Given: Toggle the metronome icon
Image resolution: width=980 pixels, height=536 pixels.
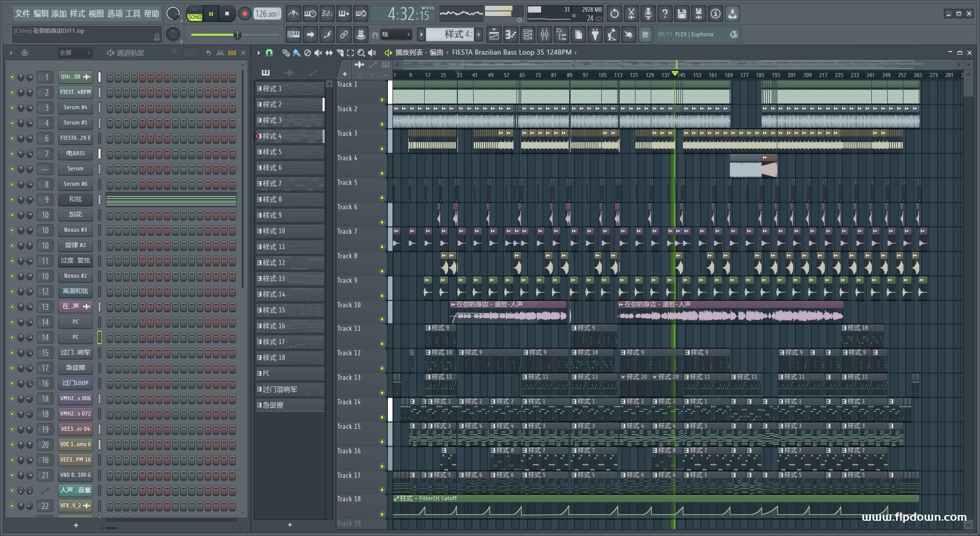Looking at the screenshot, I should tap(293, 14).
